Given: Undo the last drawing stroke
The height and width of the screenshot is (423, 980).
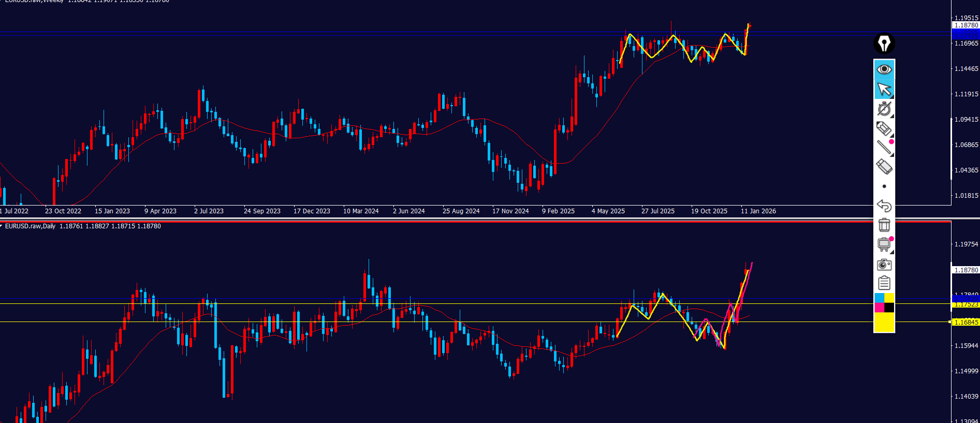Looking at the screenshot, I should (884, 206).
